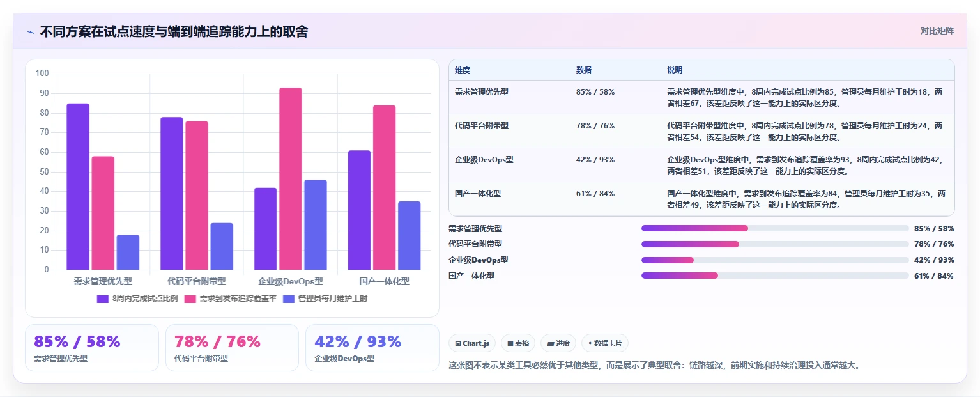Click the 数据 column header
This screenshot has height=397, width=980.
pos(584,70)
